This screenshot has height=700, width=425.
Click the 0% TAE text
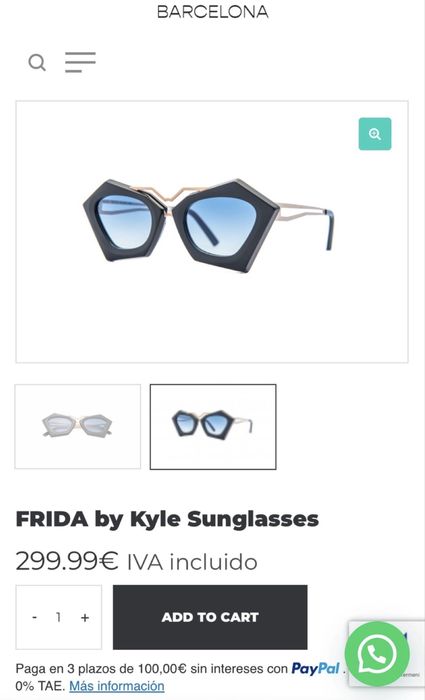click(x=41, y=685)
